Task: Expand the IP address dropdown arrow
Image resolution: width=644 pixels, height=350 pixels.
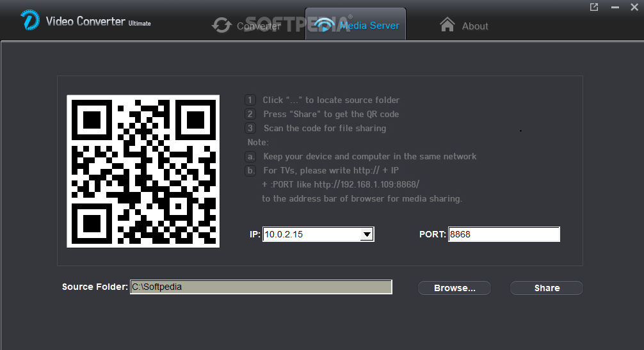Action: click(367, 235)
